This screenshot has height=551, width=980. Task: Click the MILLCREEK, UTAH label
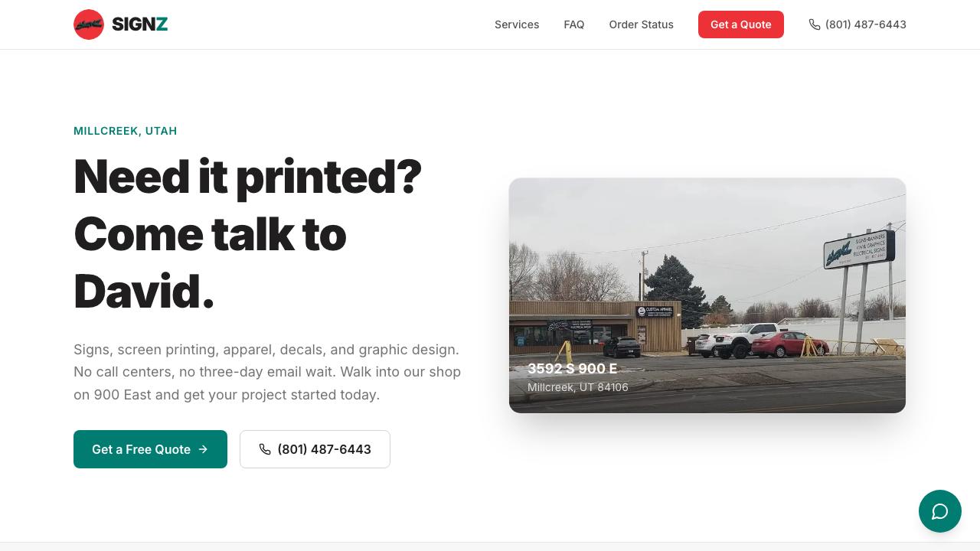126,131
